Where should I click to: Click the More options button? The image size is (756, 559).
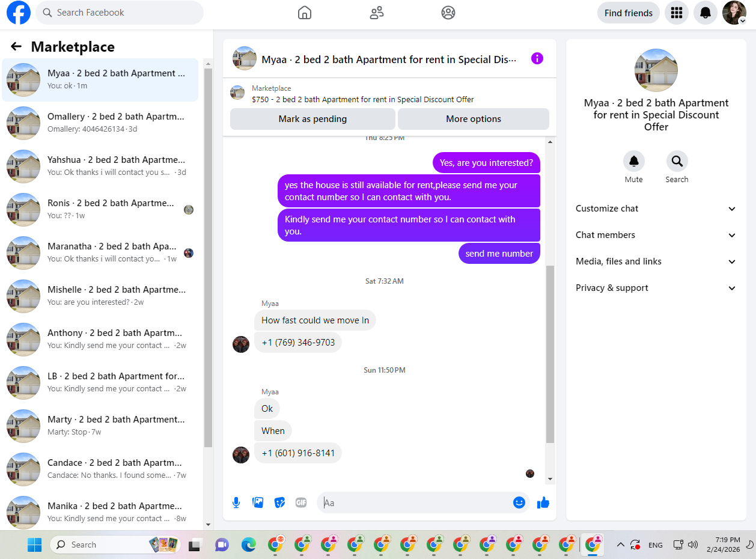pos(474,119)
